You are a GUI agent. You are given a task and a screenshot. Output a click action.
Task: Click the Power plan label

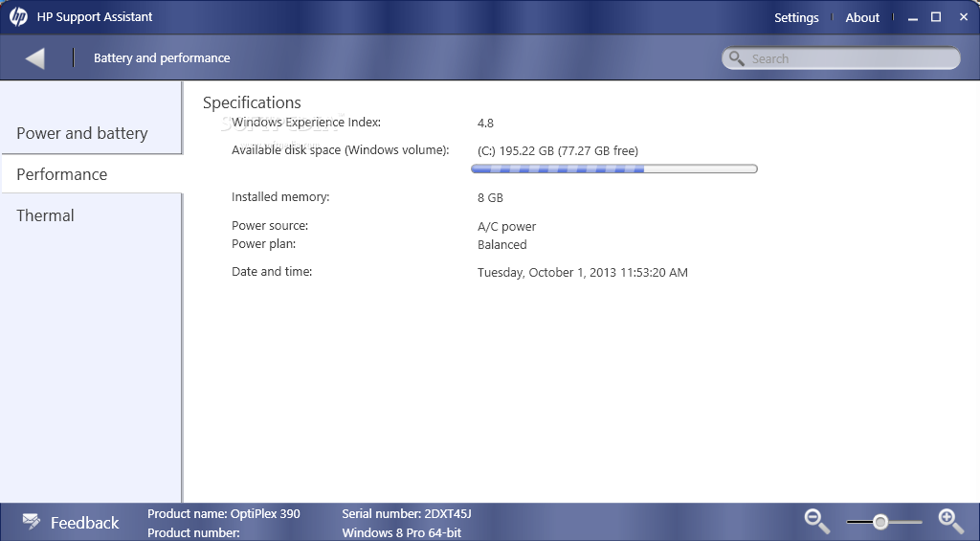coord(264,244)
